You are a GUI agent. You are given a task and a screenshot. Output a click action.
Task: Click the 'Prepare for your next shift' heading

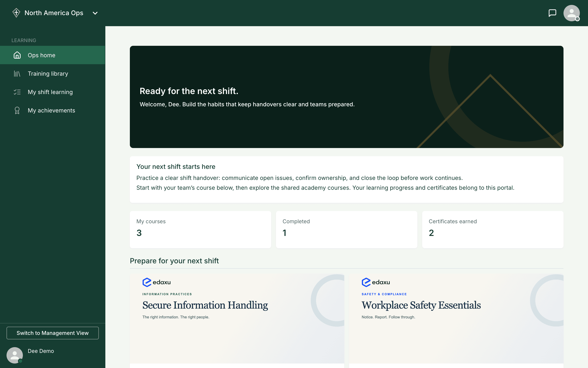pyautogui.click(x=174, y=261)
